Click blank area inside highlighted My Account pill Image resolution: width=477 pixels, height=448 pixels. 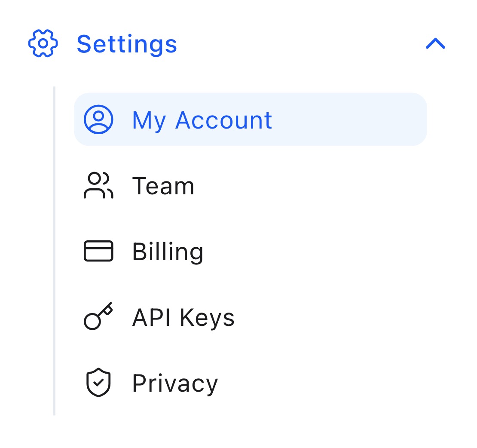348,120
